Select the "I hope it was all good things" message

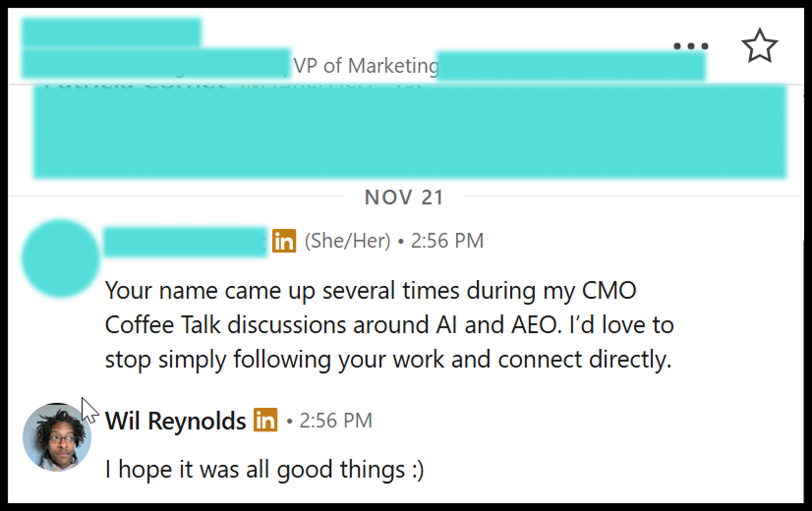264,470
